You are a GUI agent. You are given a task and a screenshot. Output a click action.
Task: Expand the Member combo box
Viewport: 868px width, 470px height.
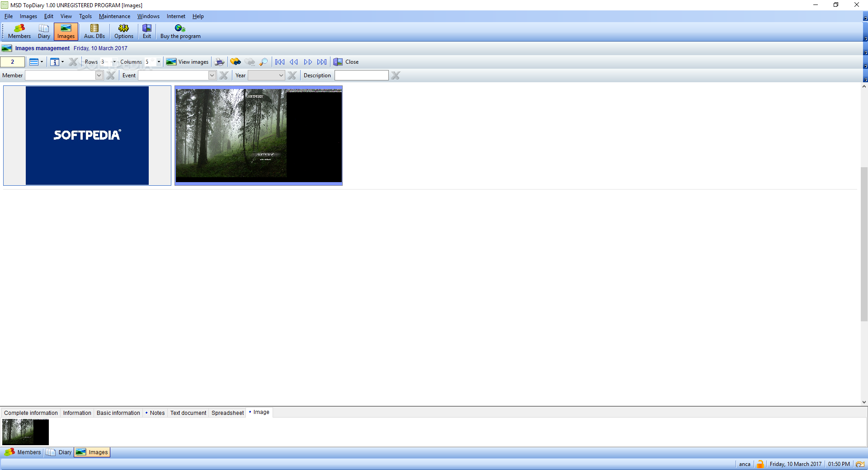click(x=99, y=75)
